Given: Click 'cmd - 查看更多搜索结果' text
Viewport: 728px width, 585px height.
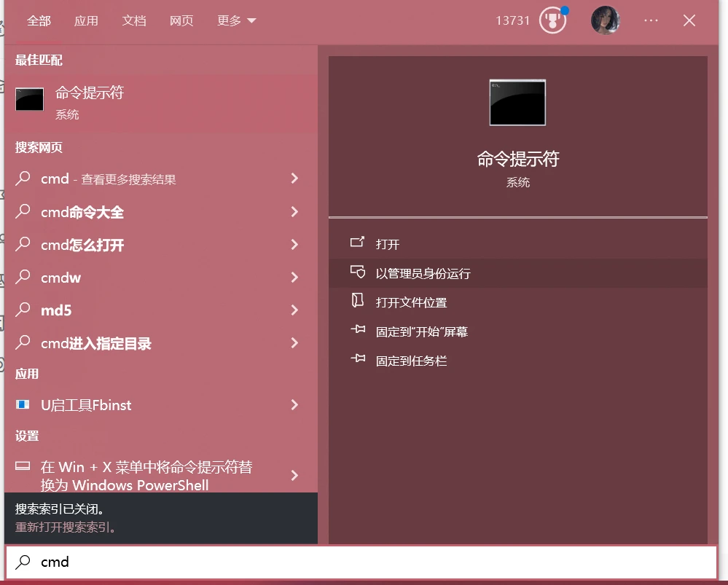Looking at the screenshot, I should point(108,179).
